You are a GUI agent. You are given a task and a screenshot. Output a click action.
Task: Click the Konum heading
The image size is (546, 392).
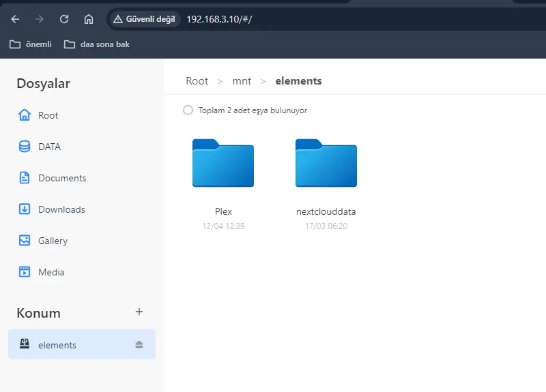coord(39,313)
